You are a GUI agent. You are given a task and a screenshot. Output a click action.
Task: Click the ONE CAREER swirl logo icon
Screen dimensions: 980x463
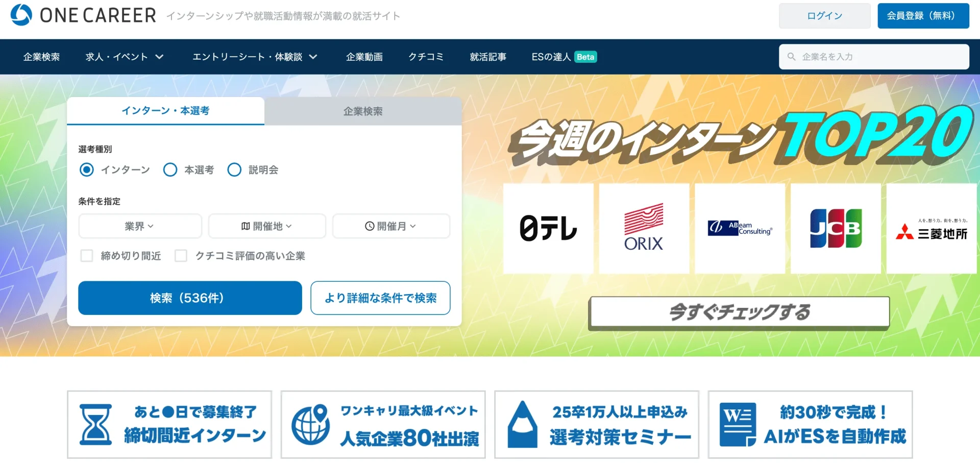pyautogui.click(x=21, y=15)
